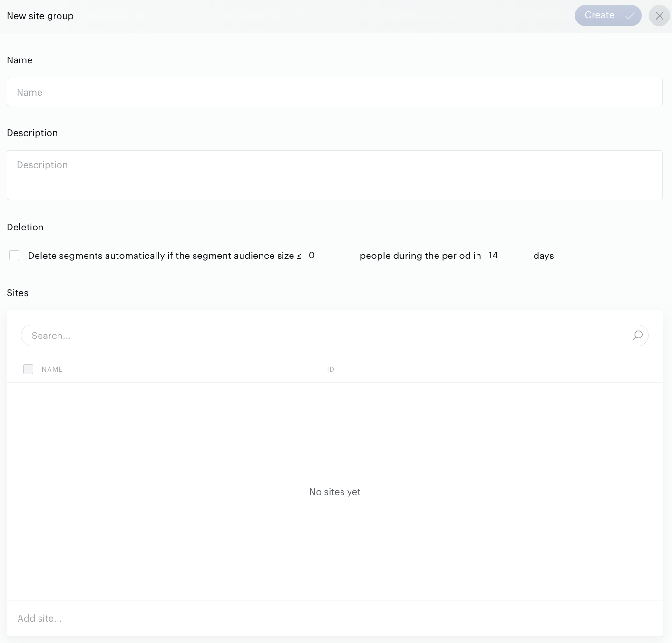This screenshot has width=672, height=643.
Task: Edit the audience size threshold field
Action: (330, 256)
